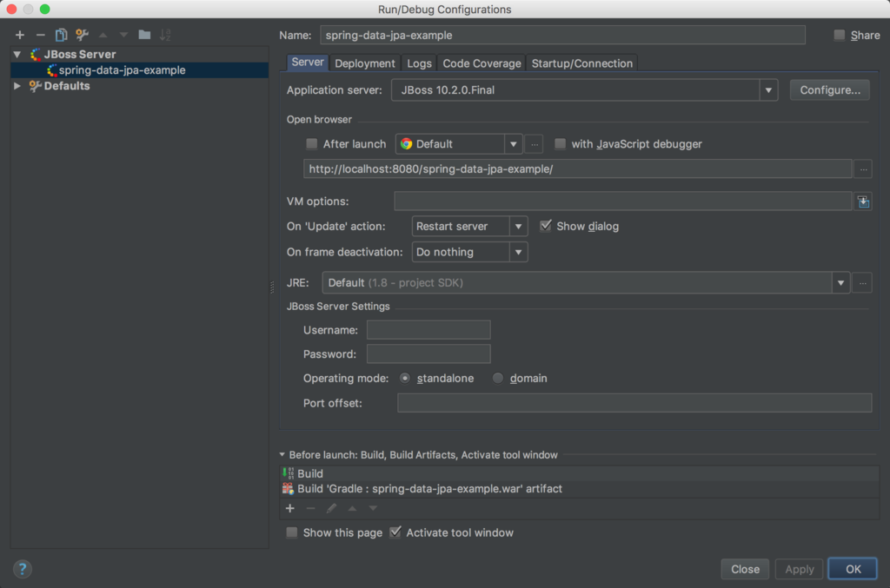
Task: Click the Name input field
Action: (x=562, y=35)
